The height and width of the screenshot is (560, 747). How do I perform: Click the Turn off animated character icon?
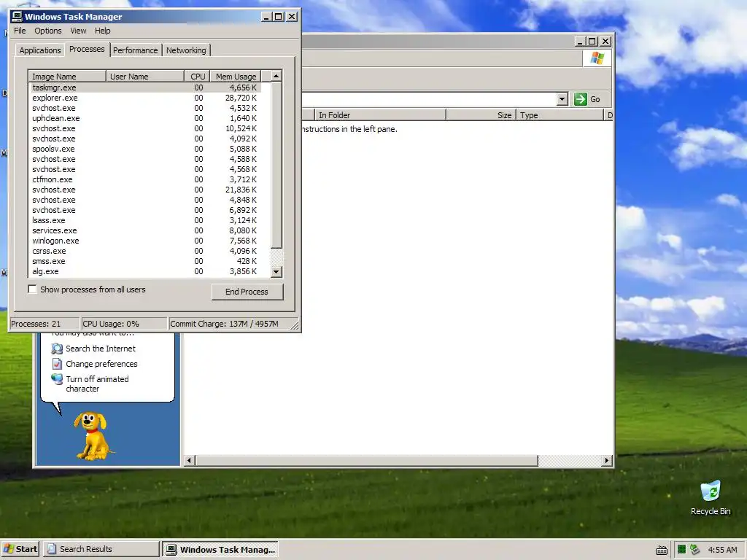coord(57,379)
